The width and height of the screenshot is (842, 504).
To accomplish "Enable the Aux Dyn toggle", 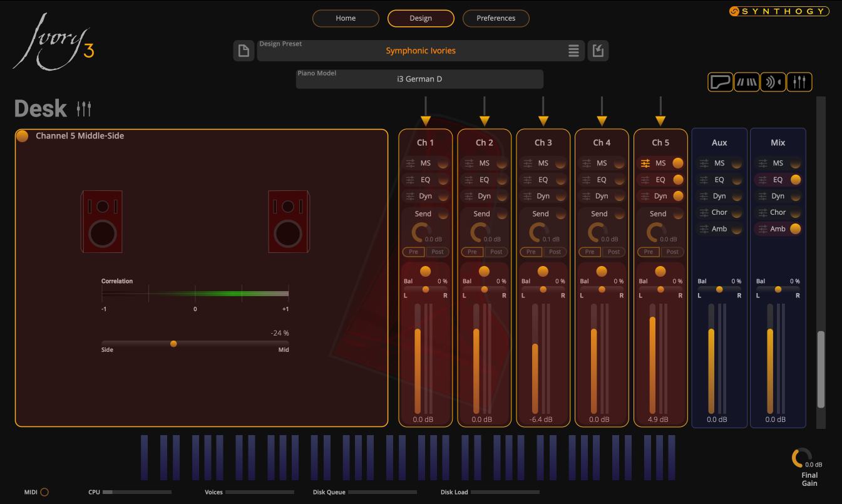I will coord(737,196).
